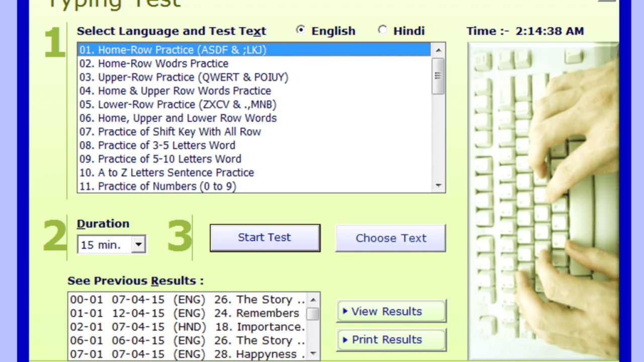Viewport: 644px width, 362px height.
Task: Select the Hindi language radio button
Action: coord(383,30)
